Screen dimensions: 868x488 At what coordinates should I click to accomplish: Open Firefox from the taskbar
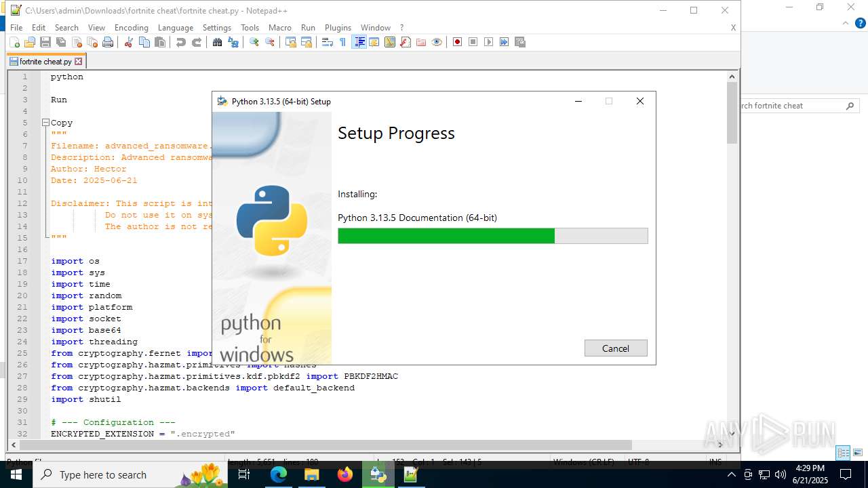[344, 474]
